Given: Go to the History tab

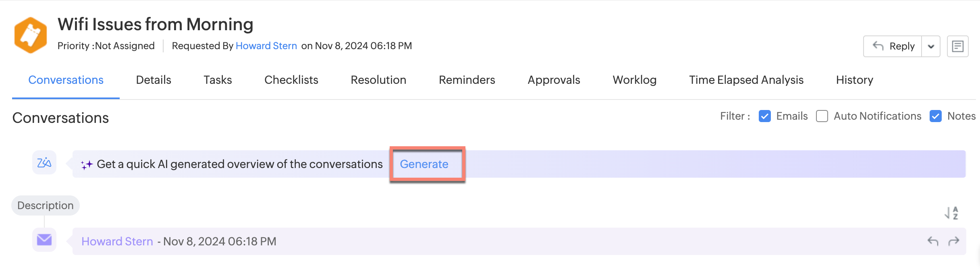Looking at the screenshot, I should point(854,80).
